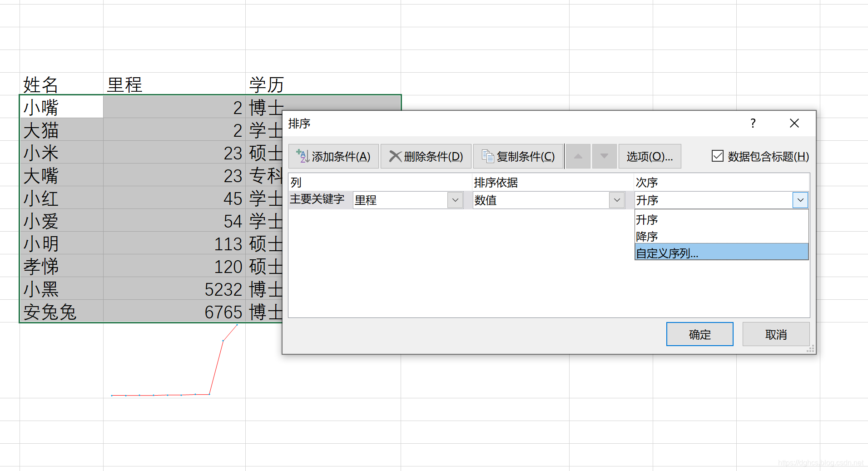Select the cell containing 安兔兔
Viewport: 868px width, 471px height.
tap(61, 311)
